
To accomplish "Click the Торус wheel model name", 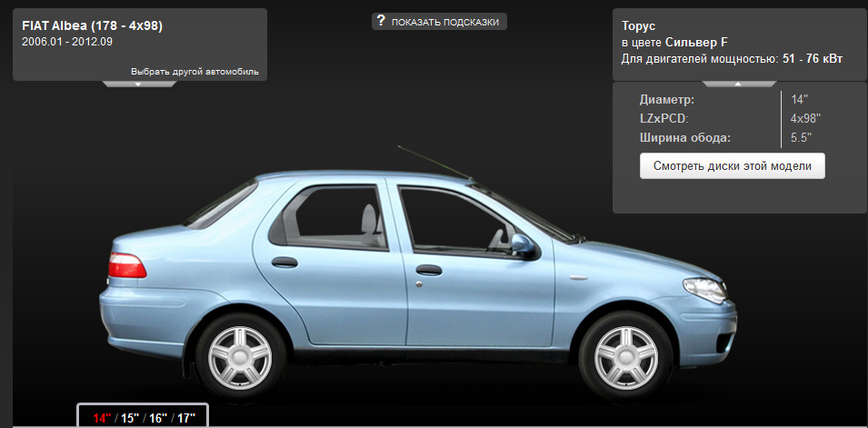I will pos(638,26).
